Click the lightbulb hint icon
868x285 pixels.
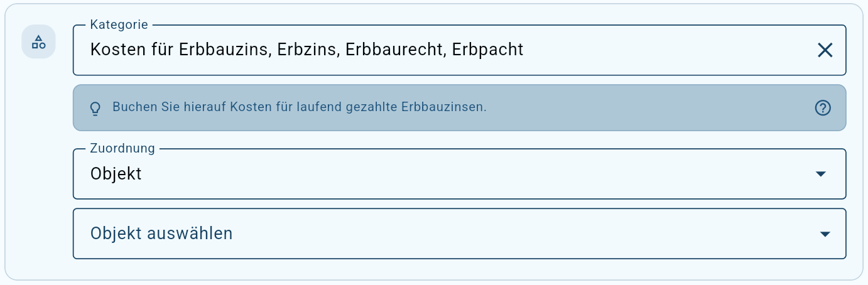tap(95, 108)
